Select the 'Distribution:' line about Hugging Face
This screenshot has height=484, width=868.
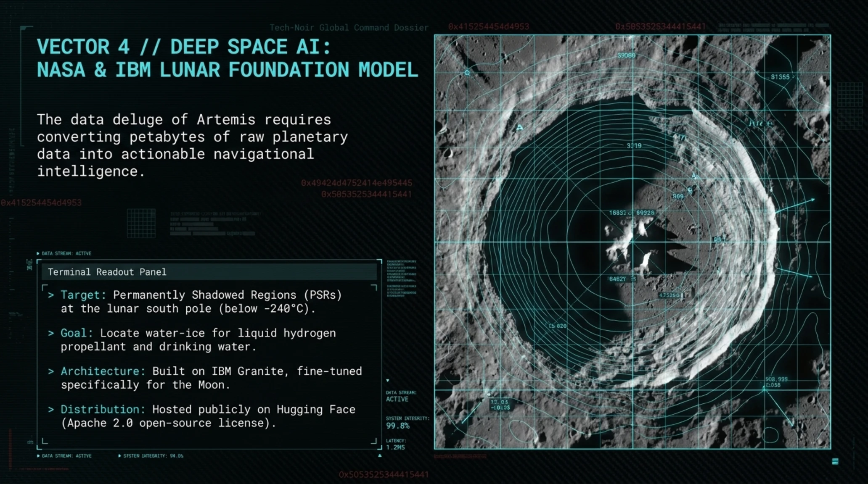[x=202, y=416]
